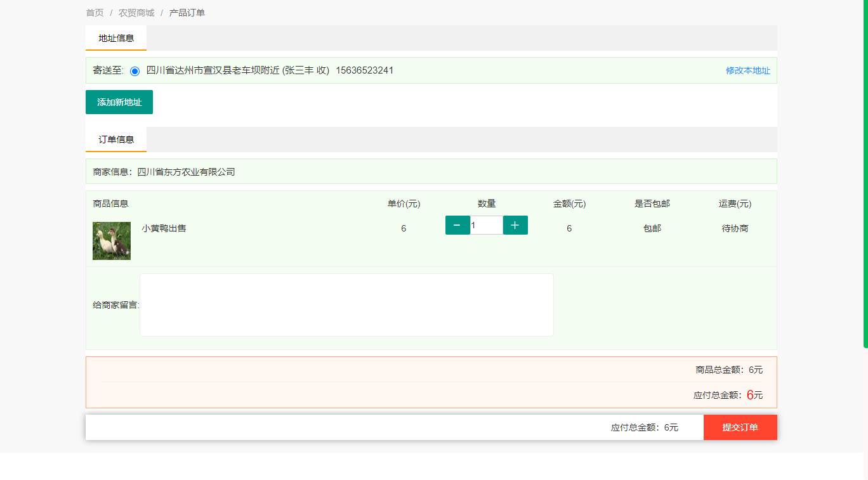
Task: Click the duckling product thumbnail
Action: [112, 241]
